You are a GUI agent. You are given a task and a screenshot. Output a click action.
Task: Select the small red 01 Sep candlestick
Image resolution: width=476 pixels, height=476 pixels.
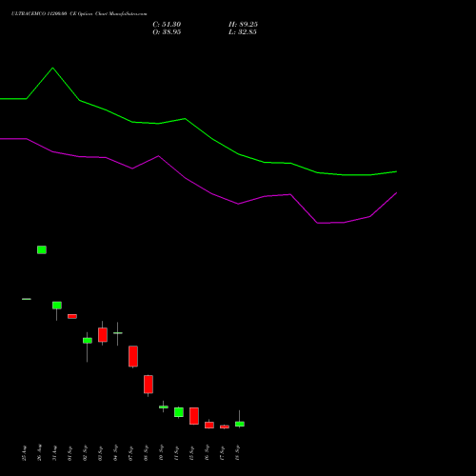tap(72, 316)
